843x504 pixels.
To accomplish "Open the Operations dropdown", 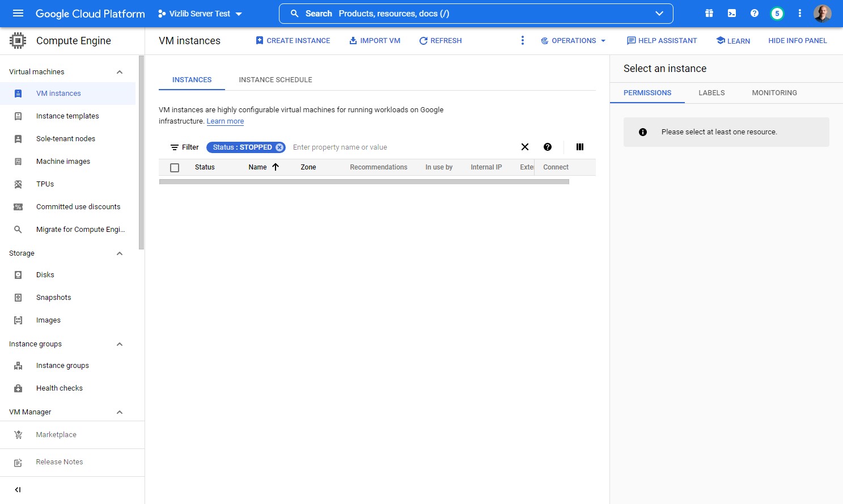I will pyautogui.click(x=573, y=41).
